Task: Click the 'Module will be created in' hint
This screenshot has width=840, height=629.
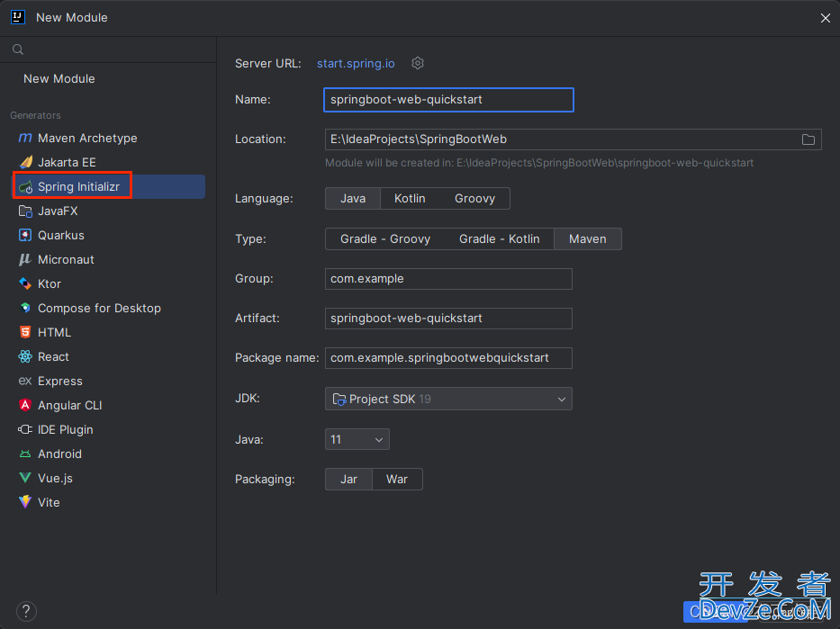Action: (539, 163)
